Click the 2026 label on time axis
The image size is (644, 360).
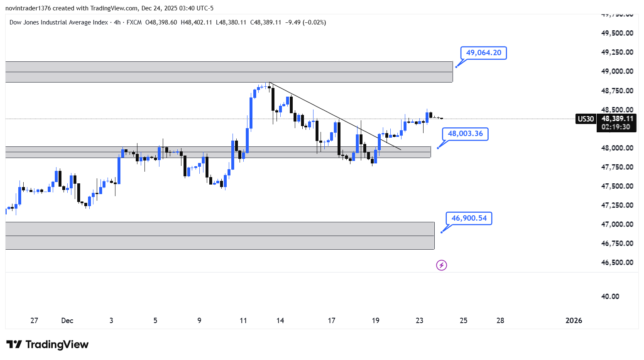click(x=574, y=321)
